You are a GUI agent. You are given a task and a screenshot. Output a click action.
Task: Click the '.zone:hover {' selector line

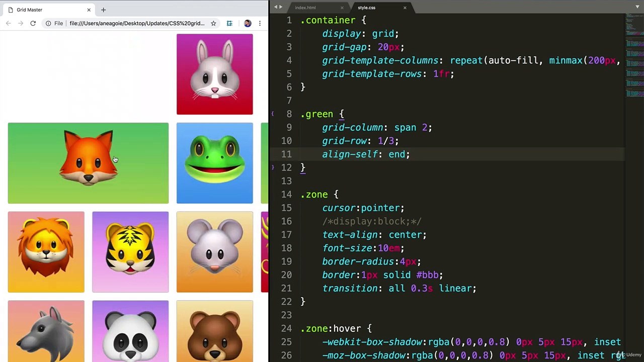[x=336, y=329]
